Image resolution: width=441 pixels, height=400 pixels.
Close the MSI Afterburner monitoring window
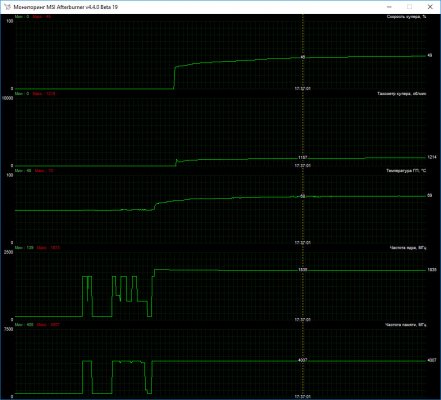430,7
